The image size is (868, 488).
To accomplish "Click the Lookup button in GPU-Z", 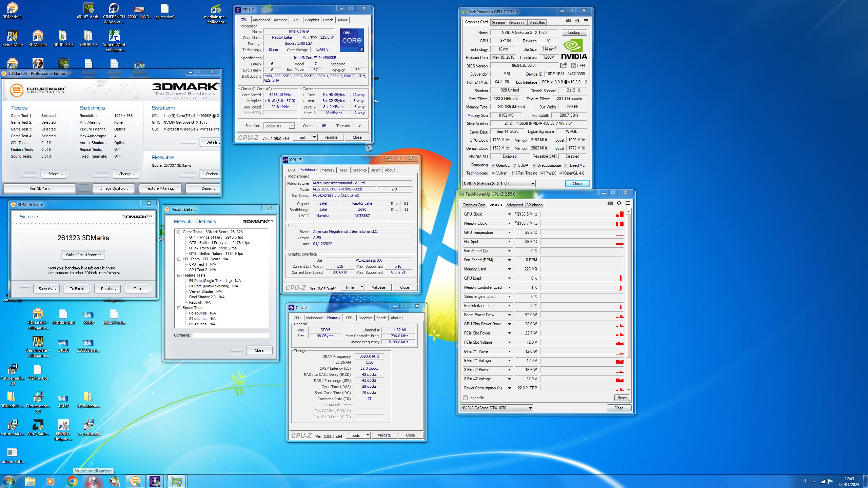I will 574,33.
